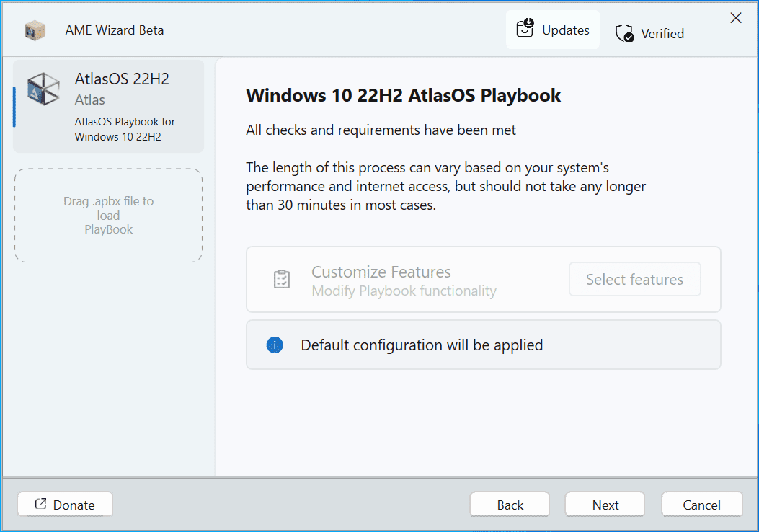759x532 pixels.
Task: Click the Default configuration info banner
Action: [x=483, y=345]
